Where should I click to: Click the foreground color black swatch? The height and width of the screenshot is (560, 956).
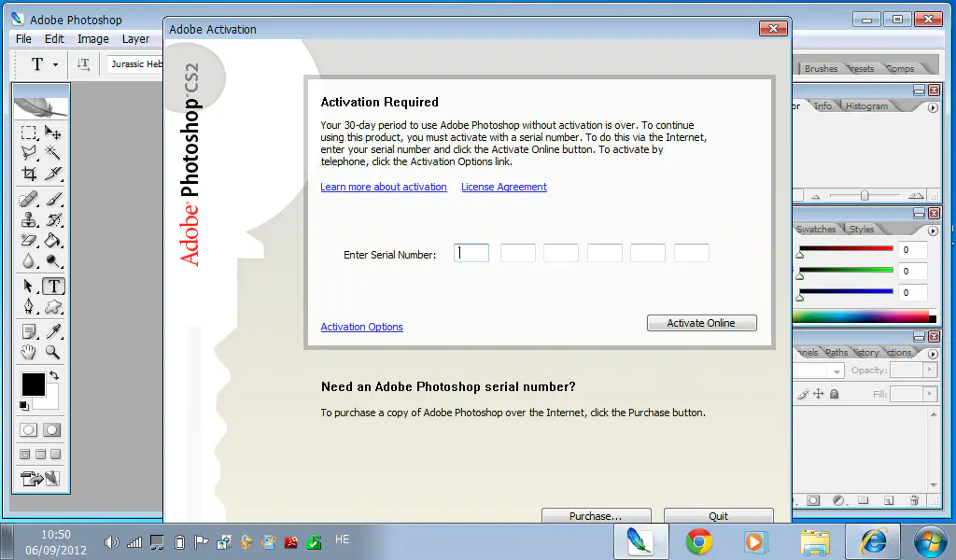[34, 384]
